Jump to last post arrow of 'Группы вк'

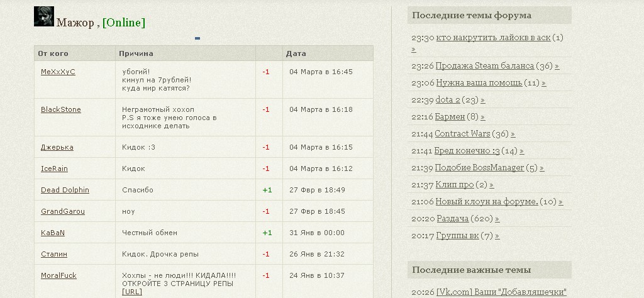[x=497, y=236]
